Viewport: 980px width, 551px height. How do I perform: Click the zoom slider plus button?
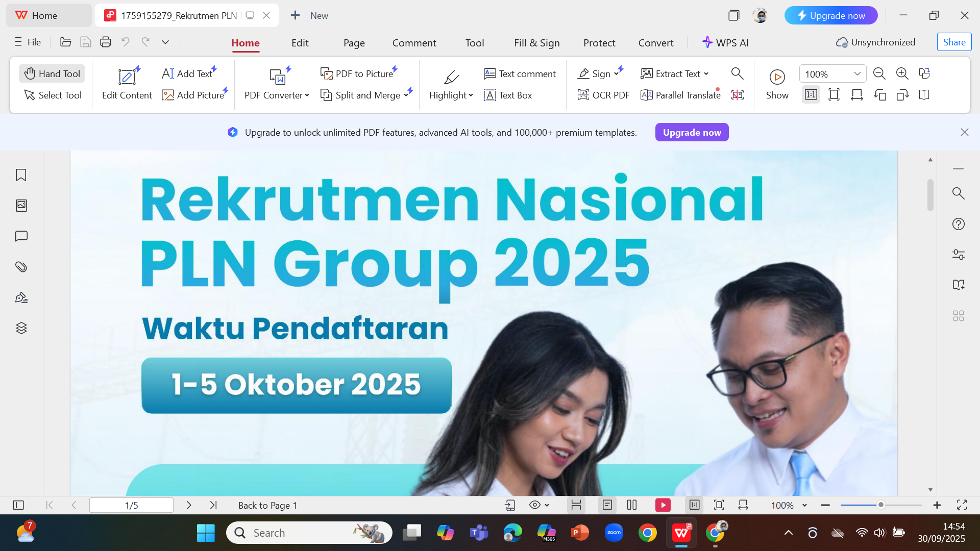click(937, 505)
